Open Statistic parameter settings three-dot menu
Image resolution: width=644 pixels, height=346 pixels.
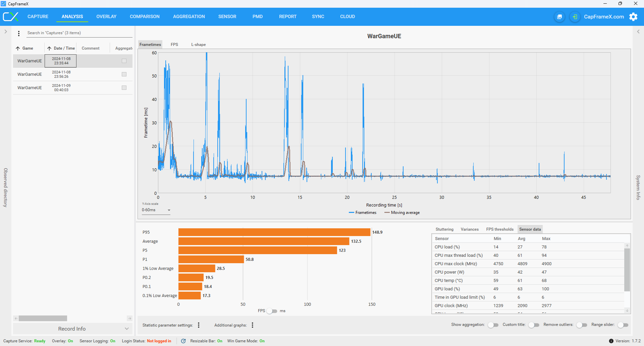click(x=199, y=325)
